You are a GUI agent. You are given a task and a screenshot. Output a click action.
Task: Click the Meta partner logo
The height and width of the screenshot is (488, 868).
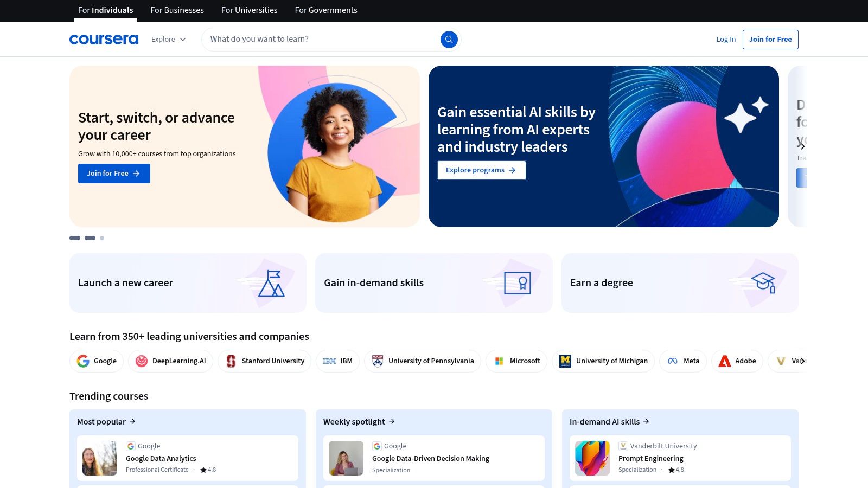(672, 361)
